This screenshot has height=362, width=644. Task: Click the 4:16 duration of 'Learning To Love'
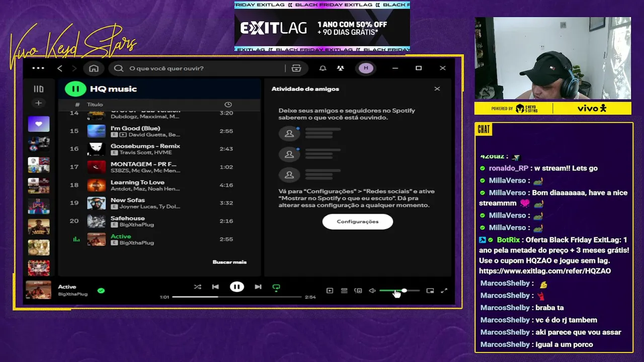point(226,186)
